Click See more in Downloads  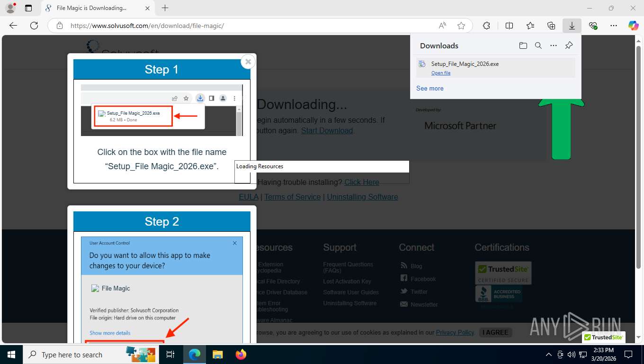pyautogui.click(x=430, y=88)
